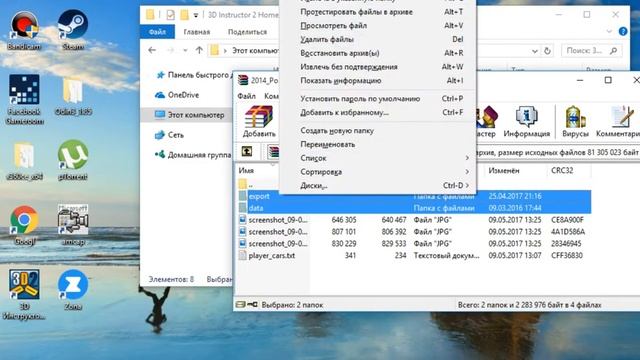Select Сеть in Explorer sidebar
640x360 pixels.
coord(169,135)
